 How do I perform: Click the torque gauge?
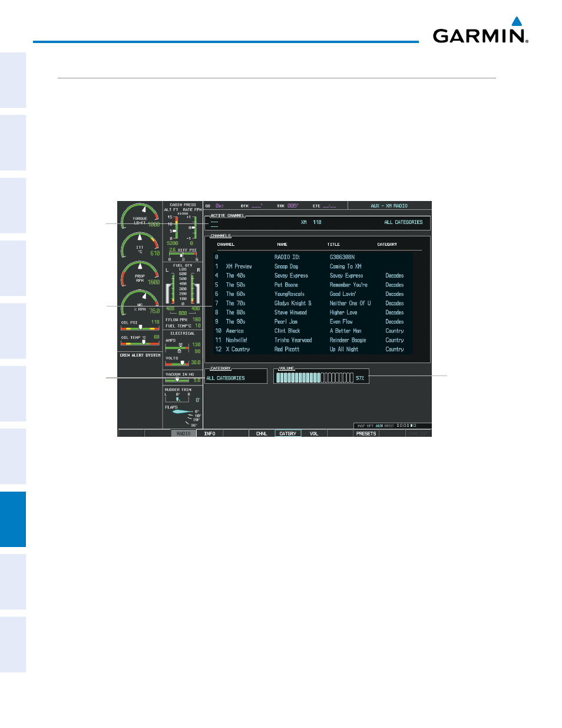coord(140,216)
